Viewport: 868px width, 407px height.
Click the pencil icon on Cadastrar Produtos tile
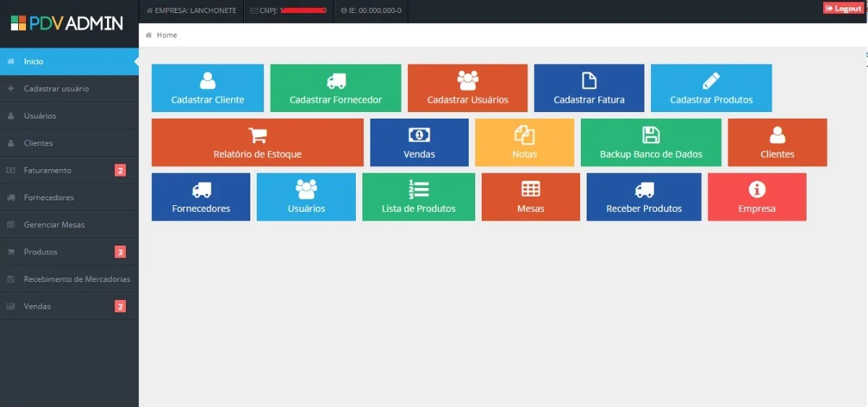[711, 80]
